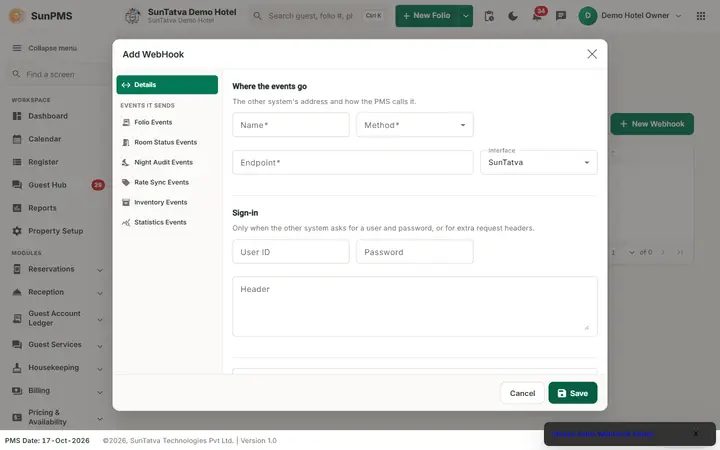
Task: Open Property Setup from the sidebar
Action: click(x=56, y=231)
